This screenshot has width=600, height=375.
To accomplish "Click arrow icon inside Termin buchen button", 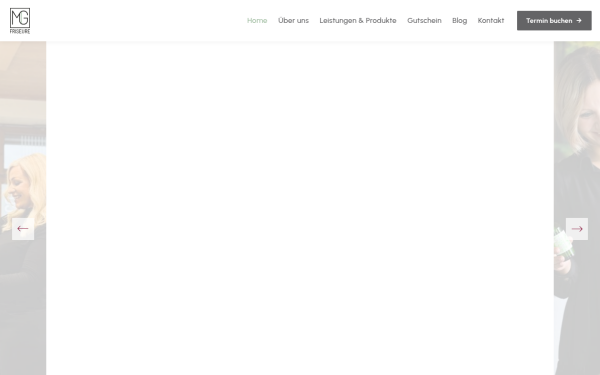I will click(x=579, y=21).
